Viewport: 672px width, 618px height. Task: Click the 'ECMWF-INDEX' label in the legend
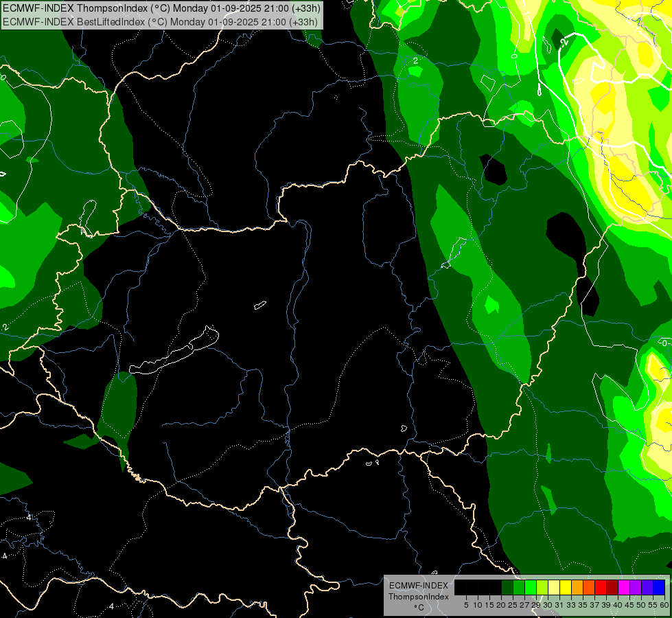419,586
